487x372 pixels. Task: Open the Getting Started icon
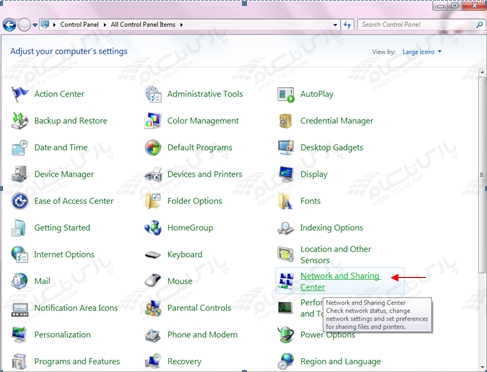tap(20, 228)
